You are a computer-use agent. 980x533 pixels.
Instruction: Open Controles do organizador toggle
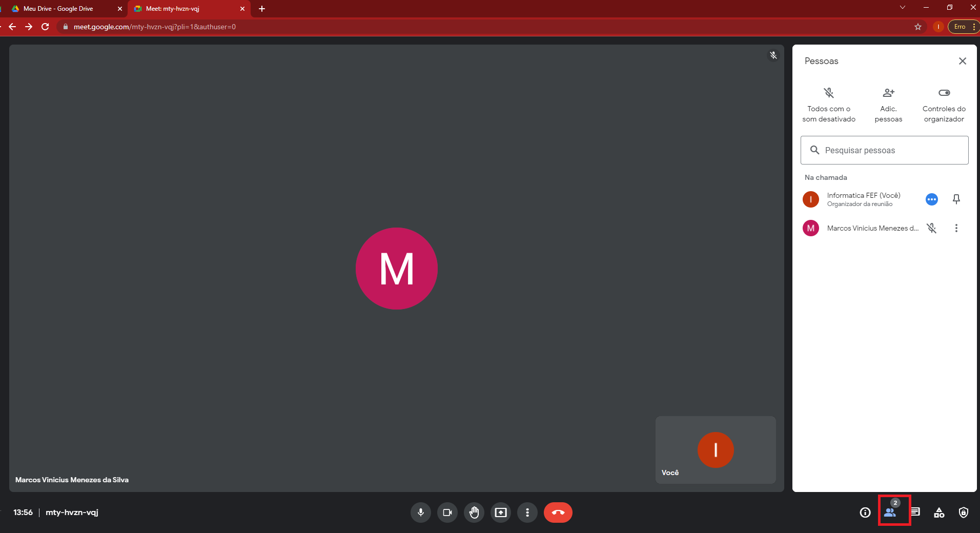tap(944, 105)
